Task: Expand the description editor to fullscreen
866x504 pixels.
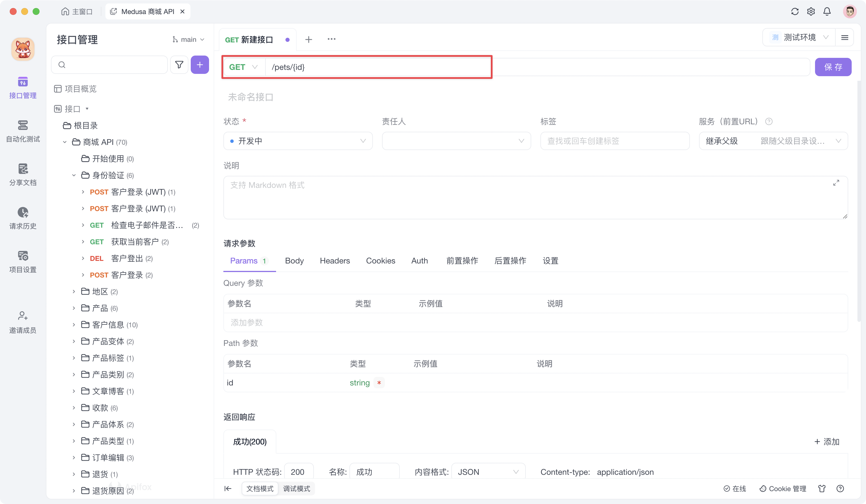Action: pos(836,183)
